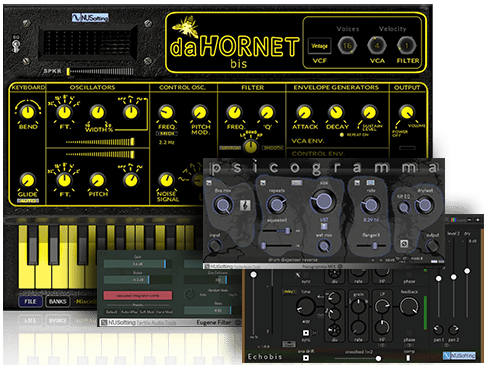The image size is (487, 365).
Task: Select the upper oscillator waveform knob
Action: click(x=131, y=112)
